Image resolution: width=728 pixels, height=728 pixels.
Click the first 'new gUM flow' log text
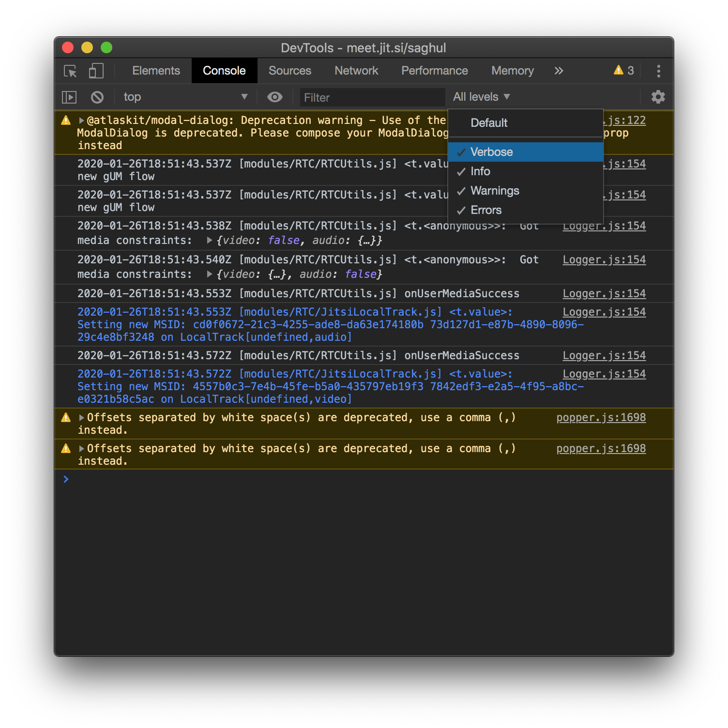pos(116,177)
